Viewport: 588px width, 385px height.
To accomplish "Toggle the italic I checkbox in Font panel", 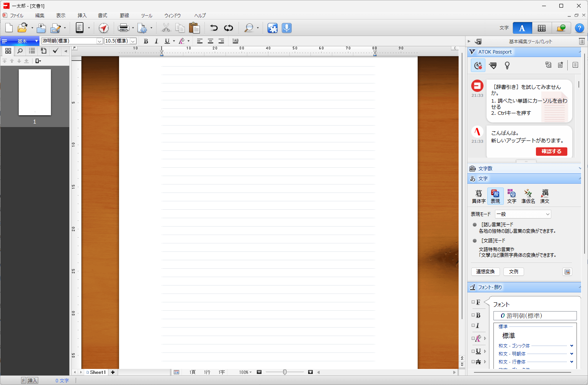I will pos(474,326).
